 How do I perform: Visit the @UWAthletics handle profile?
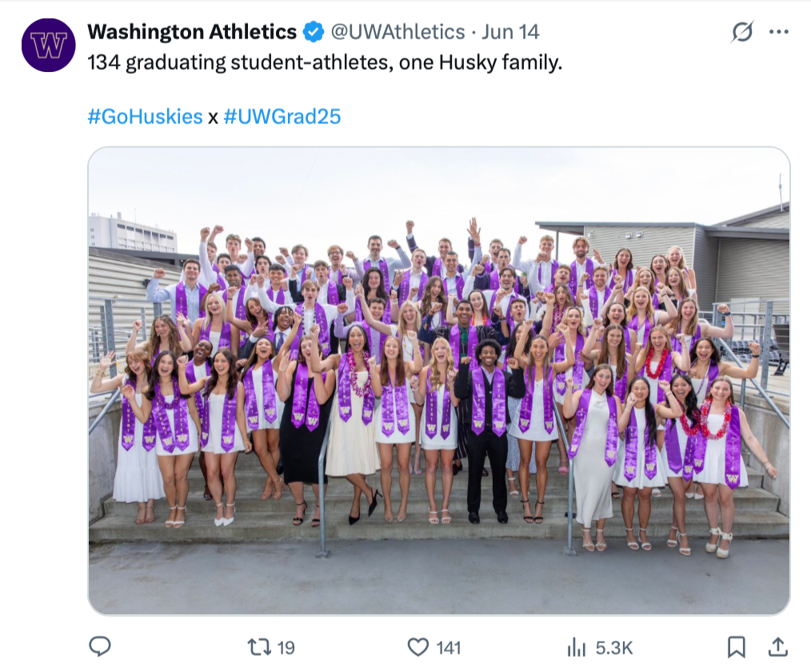click(398, 32)
